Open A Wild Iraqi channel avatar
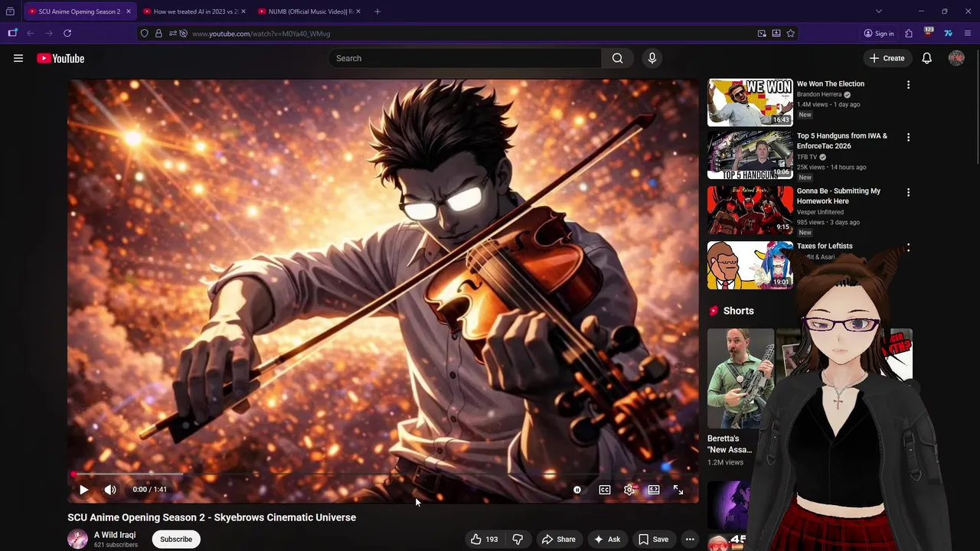Viewport: 980px width, 551px height. click(77, 540)
